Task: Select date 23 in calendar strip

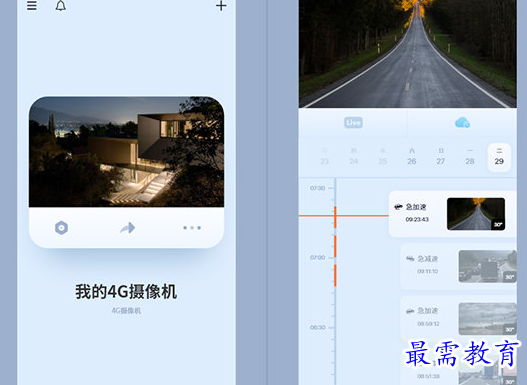Action: tap(324, 157)
